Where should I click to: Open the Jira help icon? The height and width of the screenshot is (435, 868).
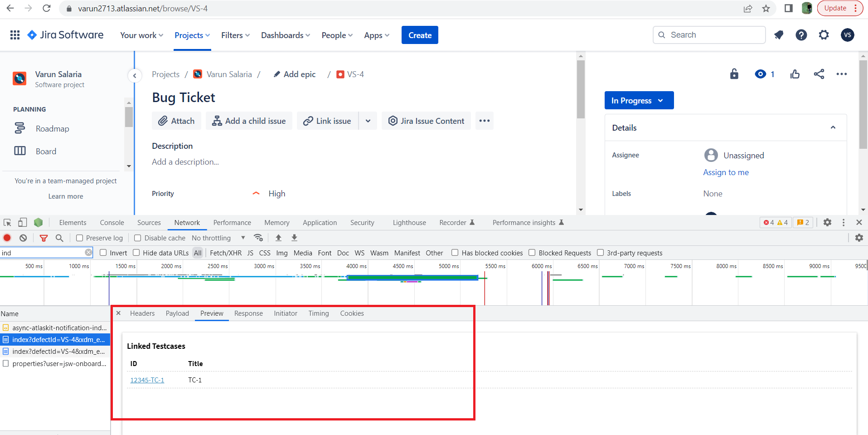(x=801, y=35)
